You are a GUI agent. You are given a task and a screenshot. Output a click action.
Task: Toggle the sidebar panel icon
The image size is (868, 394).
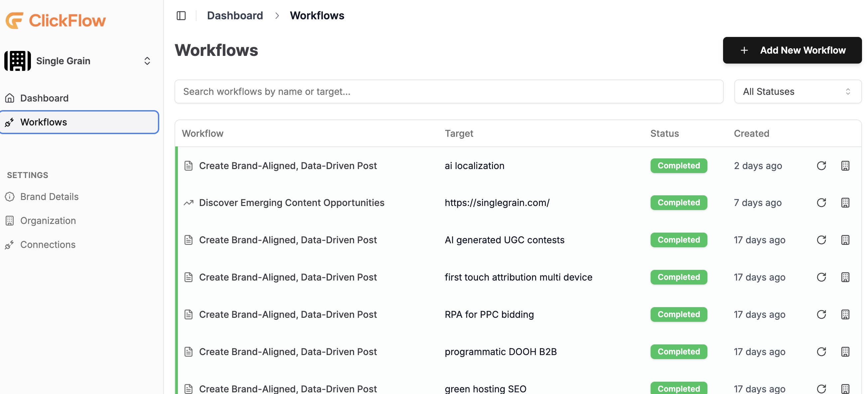181,16
